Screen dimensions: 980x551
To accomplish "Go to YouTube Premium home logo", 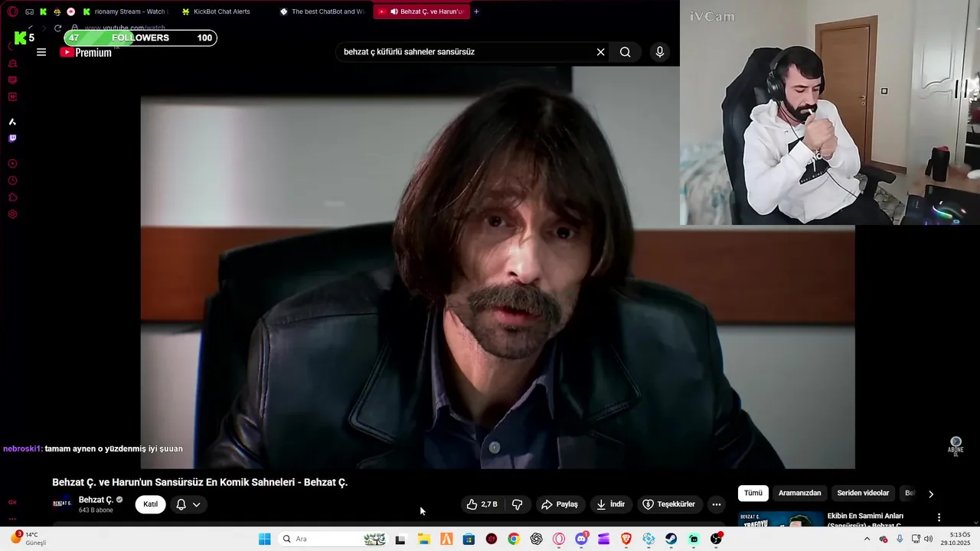I will point(86,52).
